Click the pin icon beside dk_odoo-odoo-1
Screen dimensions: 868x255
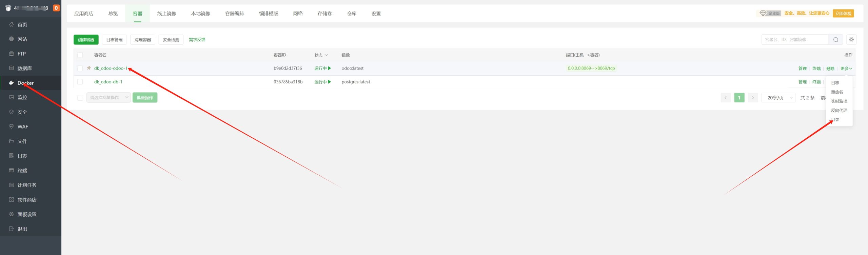tap(89, 68)
